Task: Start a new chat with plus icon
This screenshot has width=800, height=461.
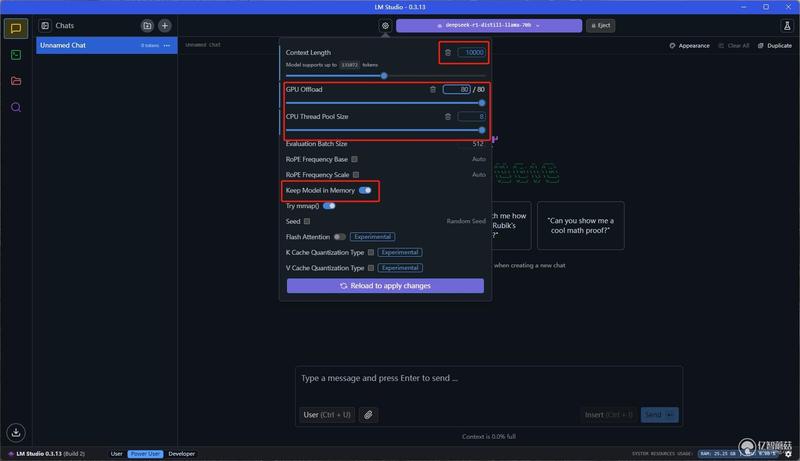Action: pyautogui.click(x=165, y=25)
